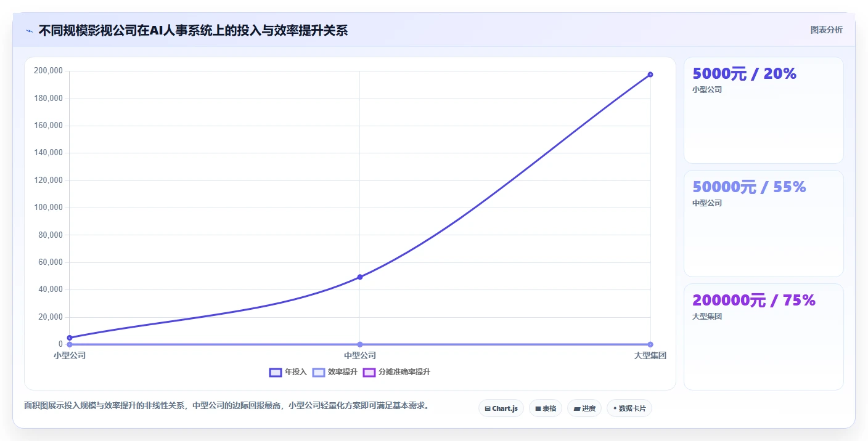
Task: Click the 200,000 y-axis value
Action: [48, 71]
